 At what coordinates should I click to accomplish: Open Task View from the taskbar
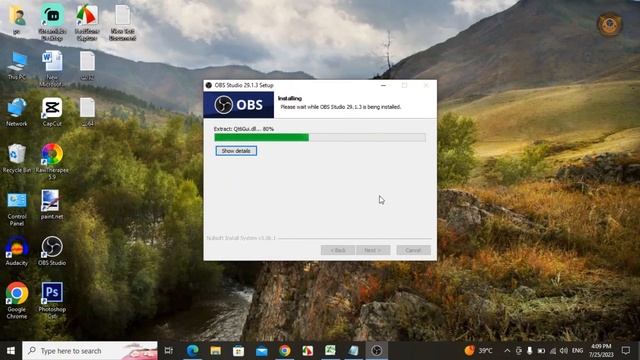tap(169, 351)
